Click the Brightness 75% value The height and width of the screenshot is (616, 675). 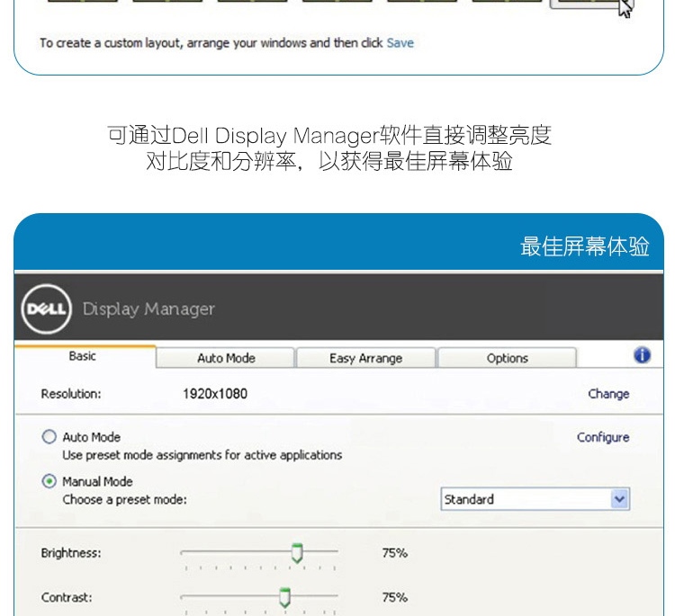click(395, 553)
